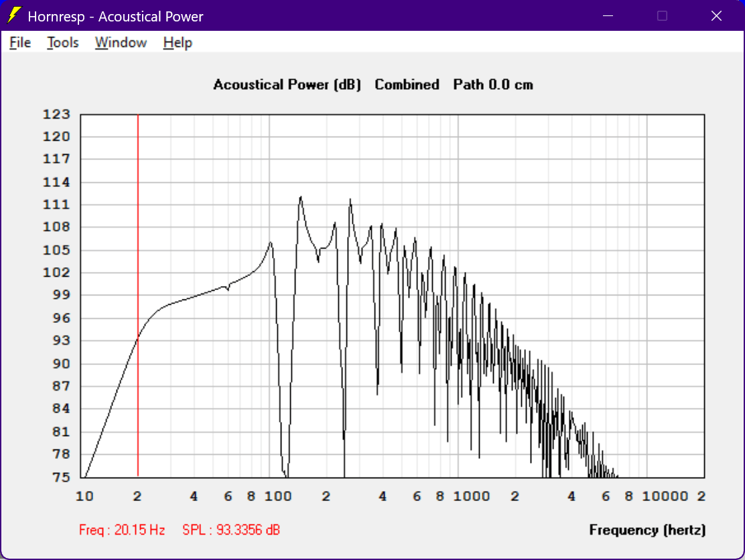745x560 pixels.
Task: Click inside the acoustical power chart
Action: (x=393, y=296)
